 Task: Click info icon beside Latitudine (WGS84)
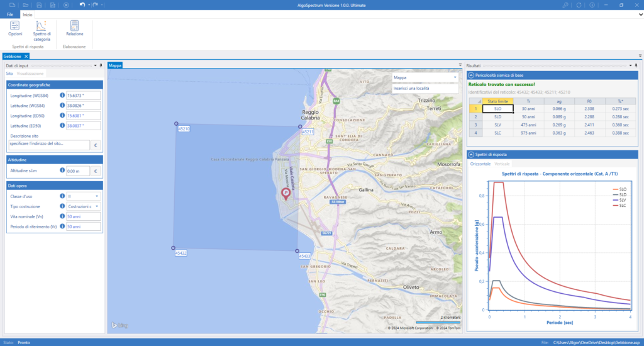point(62,105)
